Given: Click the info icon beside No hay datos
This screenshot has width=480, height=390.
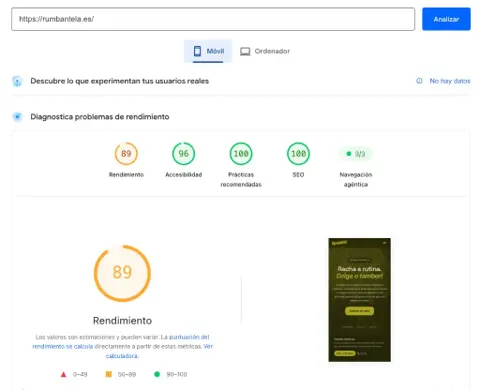Looking at the screenshot, I should pos(419,81).
